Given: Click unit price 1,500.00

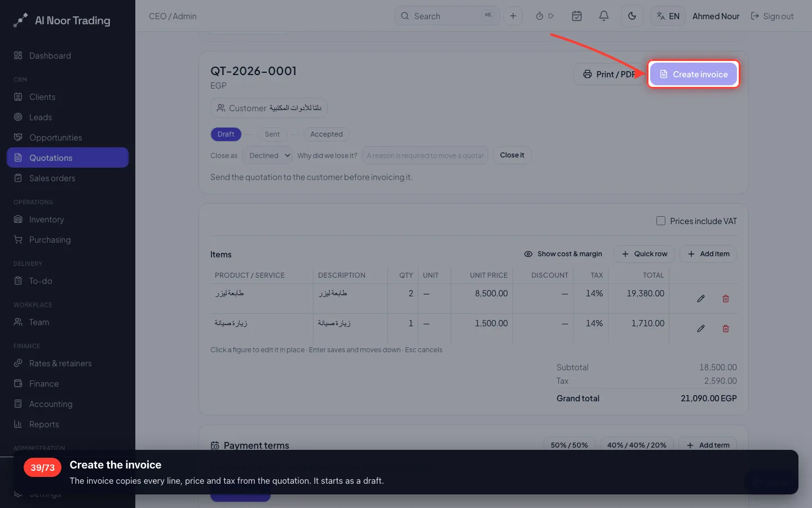Looking at the screenshot, I should point(491,323).
